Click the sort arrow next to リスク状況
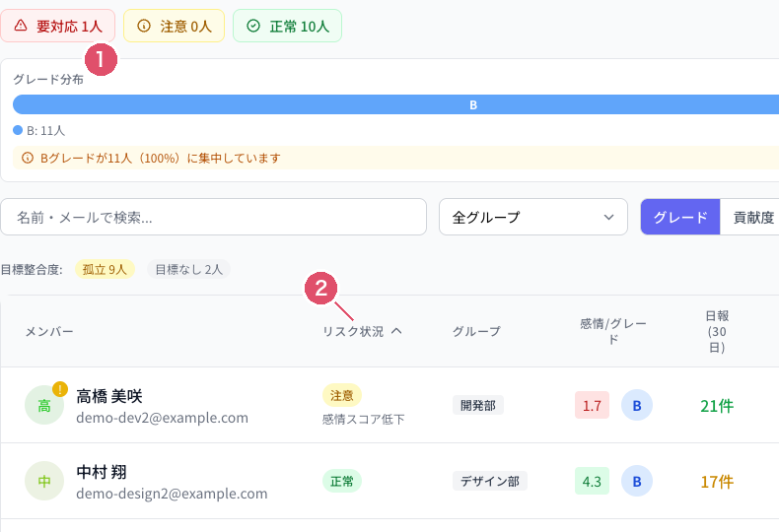The height and width of the screenshot is (532, 779). (x=396, y=330)
